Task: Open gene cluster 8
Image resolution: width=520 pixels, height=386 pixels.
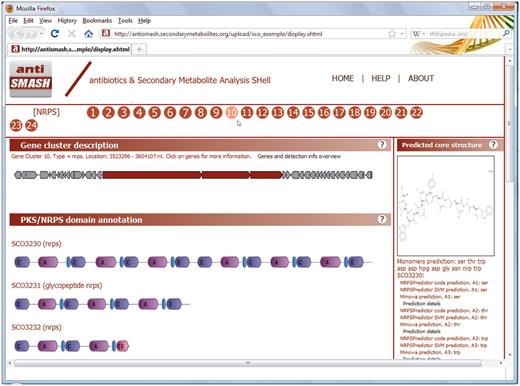Action: [201, 113]
